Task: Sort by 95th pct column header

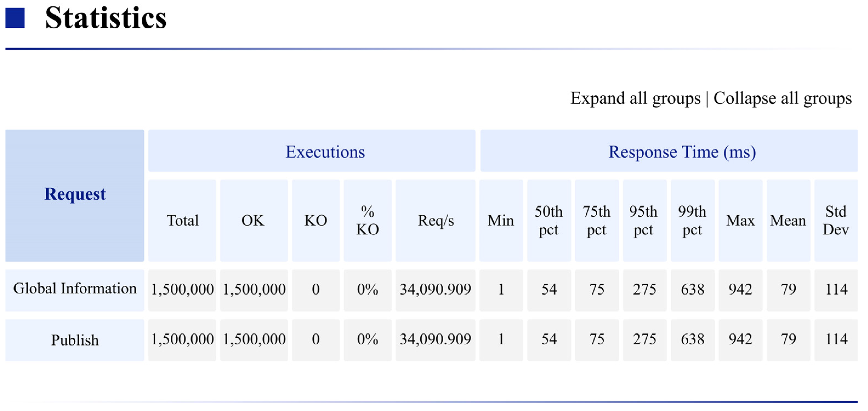Action: tap(644, 221)
